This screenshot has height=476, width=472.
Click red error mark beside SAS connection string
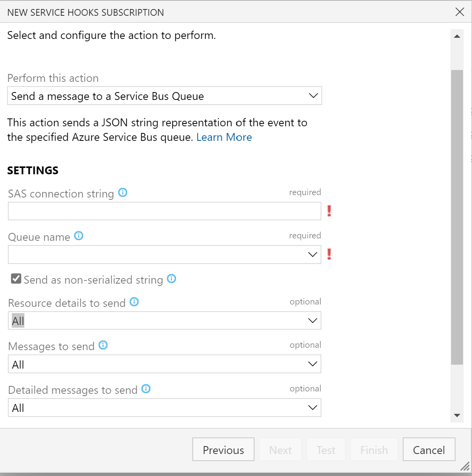coord(329,211)
